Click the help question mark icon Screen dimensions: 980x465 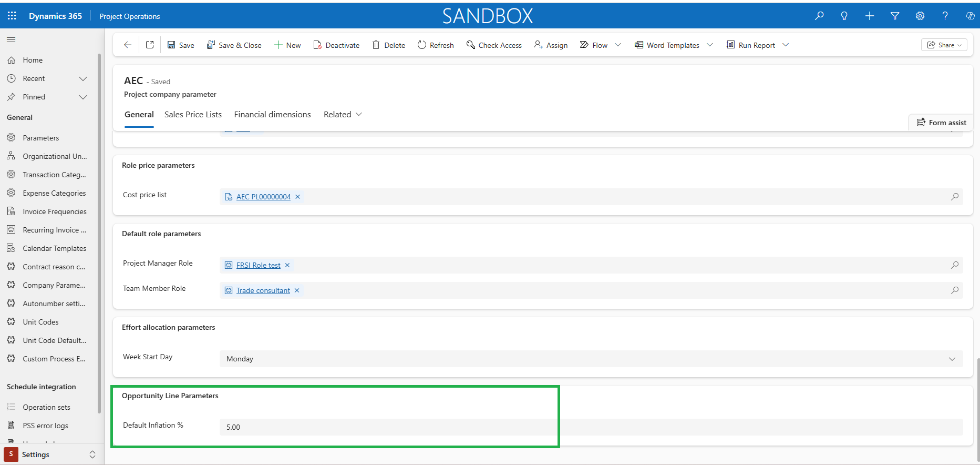[945, 16]
